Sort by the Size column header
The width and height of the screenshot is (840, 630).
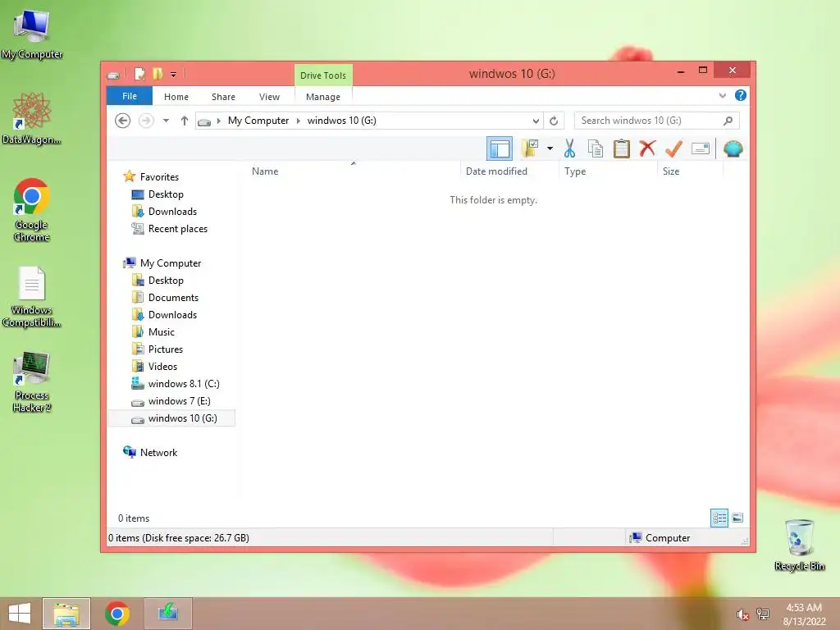click(690, 171)
